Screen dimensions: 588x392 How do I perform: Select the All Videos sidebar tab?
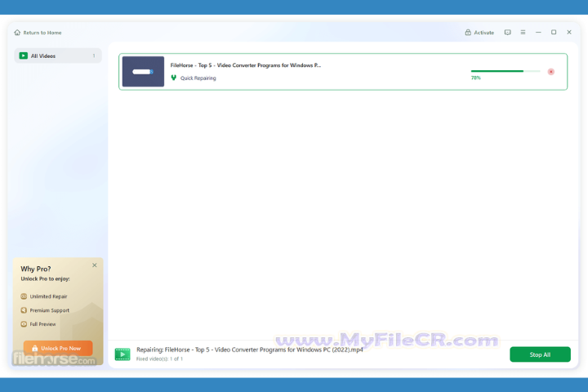[x=58, y=56]
